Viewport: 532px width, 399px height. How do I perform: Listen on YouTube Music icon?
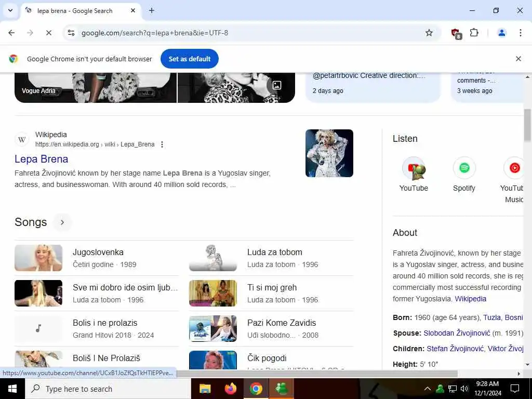pyautogui.click(x=514, y=168)
